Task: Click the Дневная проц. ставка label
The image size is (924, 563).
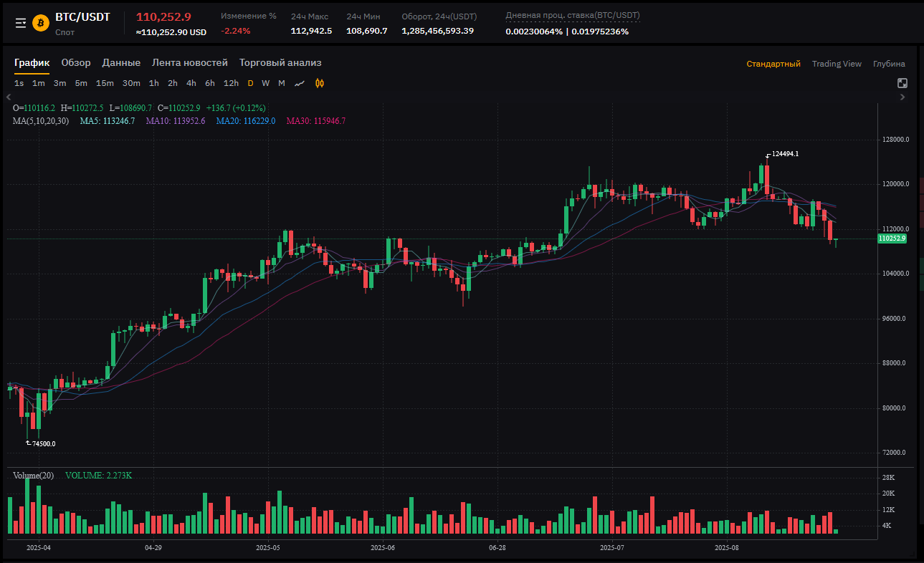Action: click(573, 15)
